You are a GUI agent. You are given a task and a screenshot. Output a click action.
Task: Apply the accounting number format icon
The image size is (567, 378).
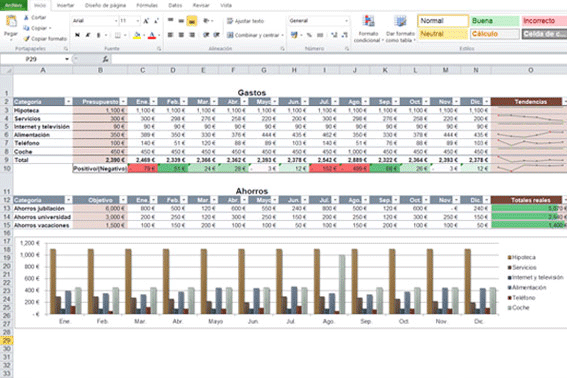tap(294, 35)
